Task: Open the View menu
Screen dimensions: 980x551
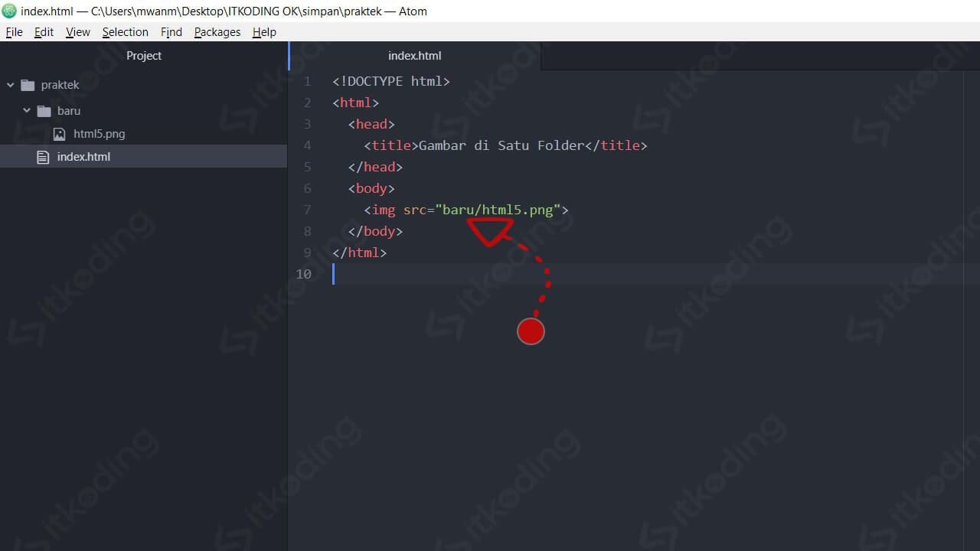Action: coord(78,32)
